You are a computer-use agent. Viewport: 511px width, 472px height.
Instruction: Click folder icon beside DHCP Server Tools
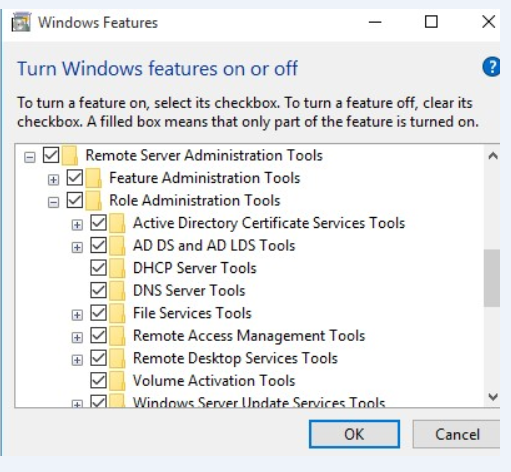pos(117,268)
